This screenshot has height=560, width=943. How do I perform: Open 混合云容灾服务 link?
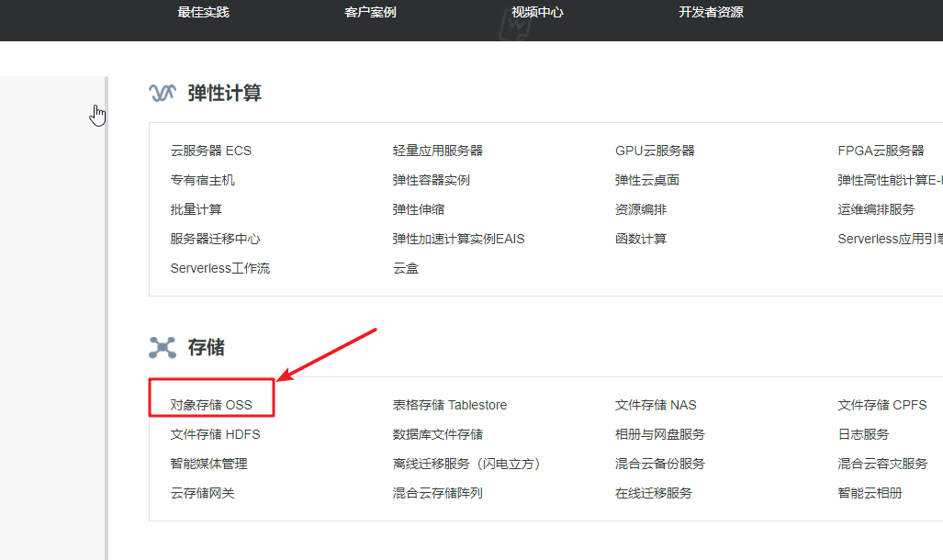(x=883, y=465)
